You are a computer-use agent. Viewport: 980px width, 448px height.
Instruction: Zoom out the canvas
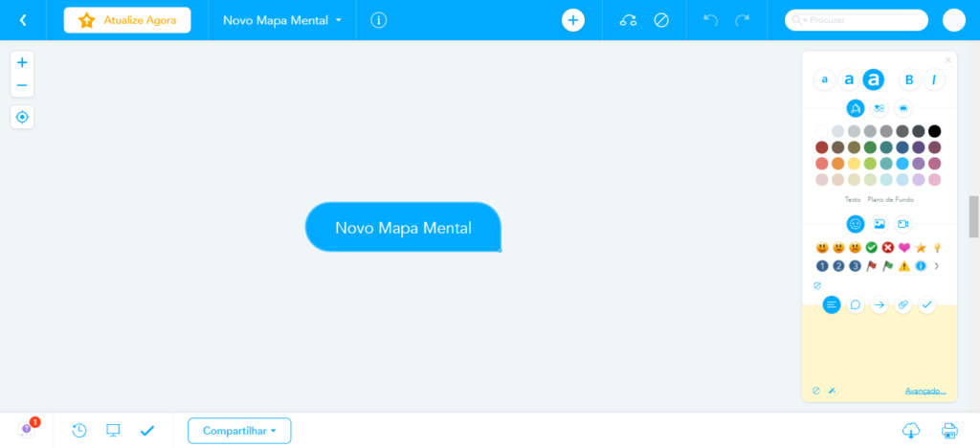22,85
